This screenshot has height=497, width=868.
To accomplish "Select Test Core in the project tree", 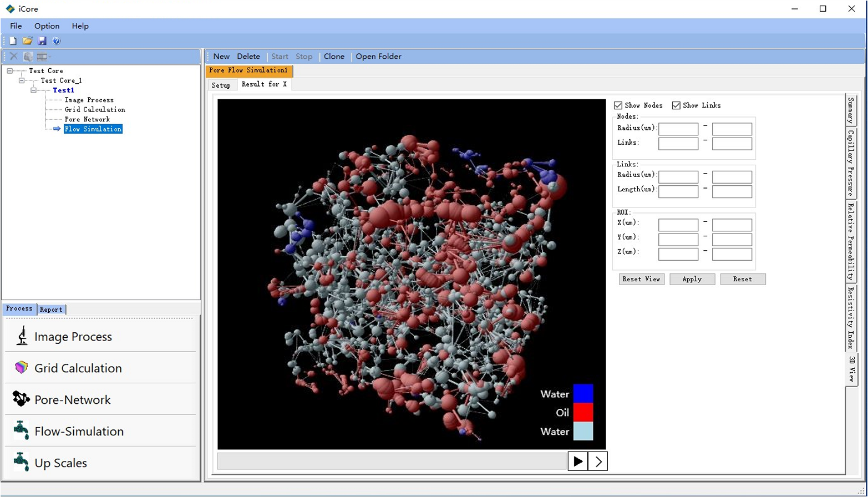I will click(46, 71).
